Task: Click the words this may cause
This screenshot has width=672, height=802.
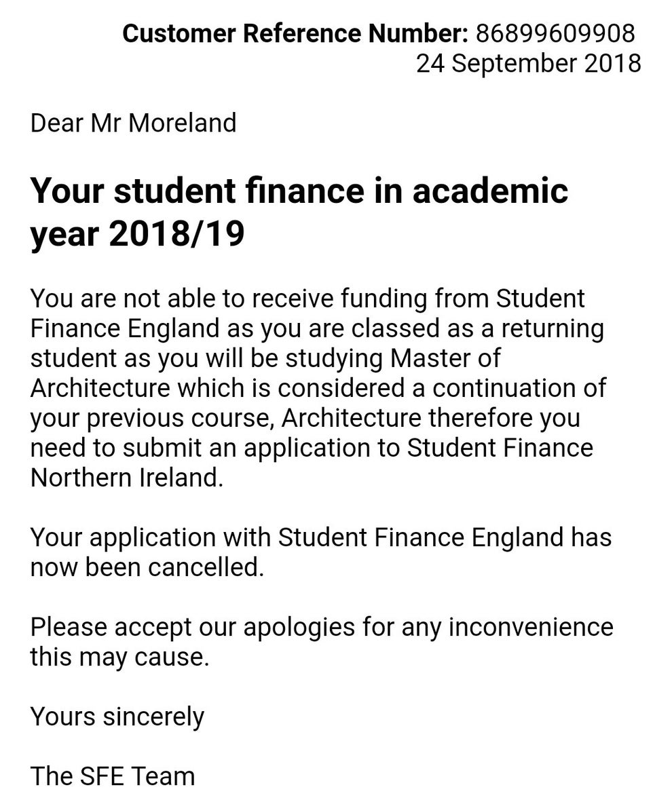Action: point(119,657)
